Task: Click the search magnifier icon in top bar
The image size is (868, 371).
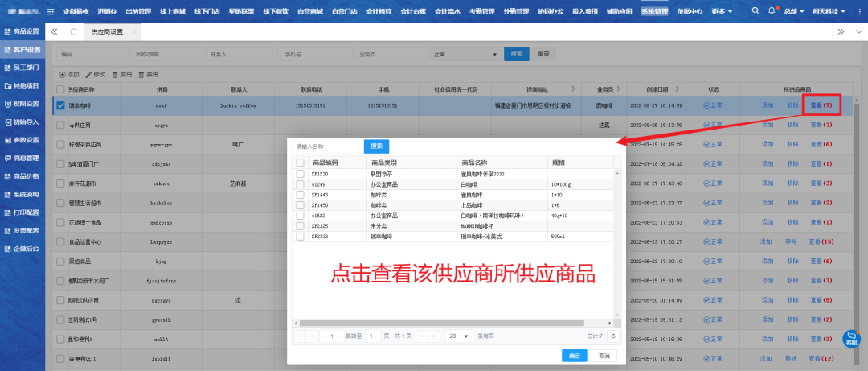Action: pos(755,11)
